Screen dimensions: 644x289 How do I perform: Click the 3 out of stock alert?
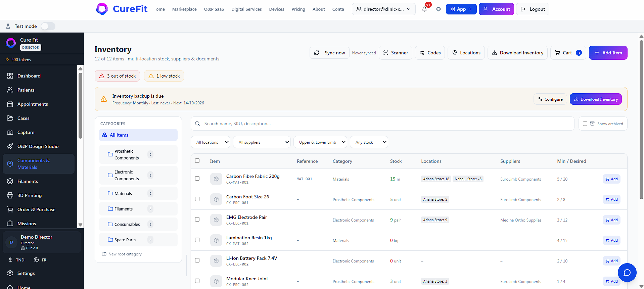(x=117, y=76)
